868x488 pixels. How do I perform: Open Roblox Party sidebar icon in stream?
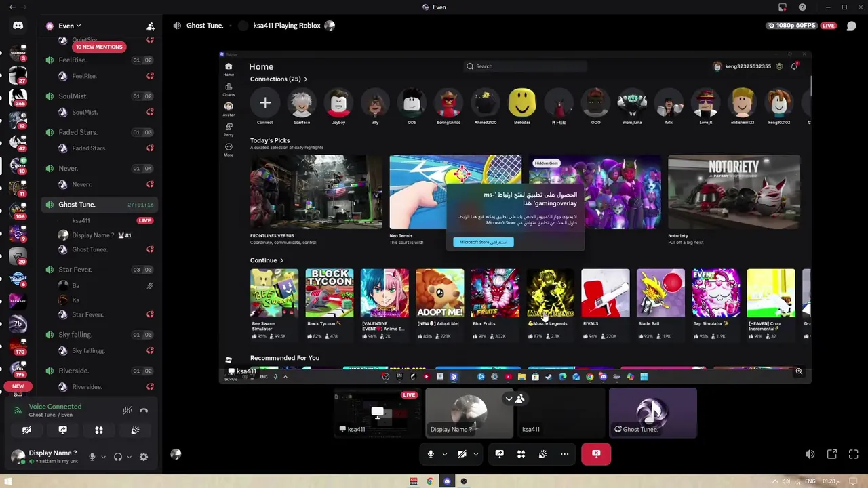(229, 129)
